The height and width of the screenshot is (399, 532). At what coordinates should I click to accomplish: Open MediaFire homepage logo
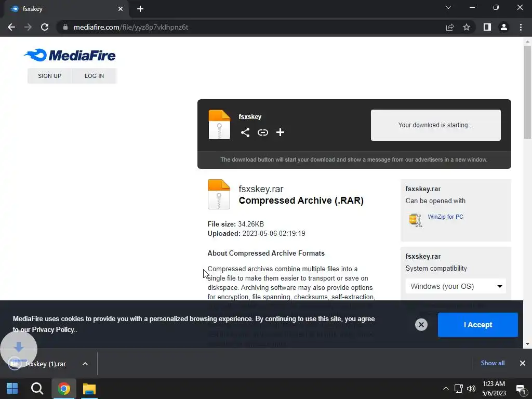70,55
